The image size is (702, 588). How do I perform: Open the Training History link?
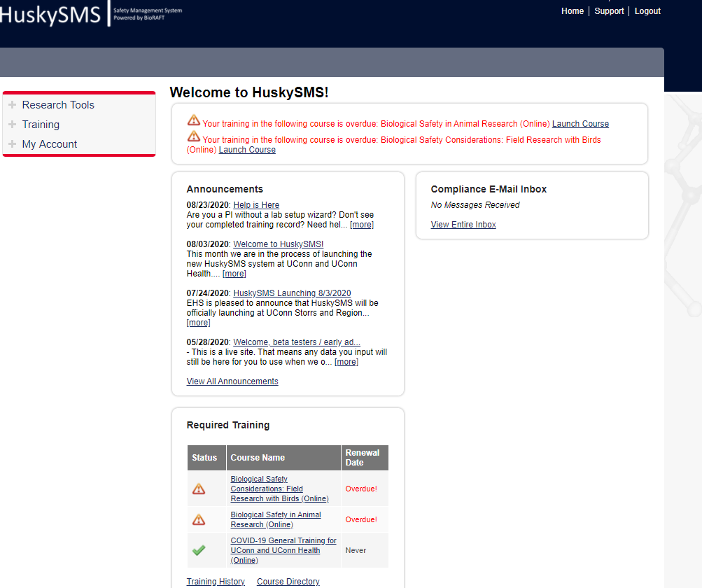[216, 581]
